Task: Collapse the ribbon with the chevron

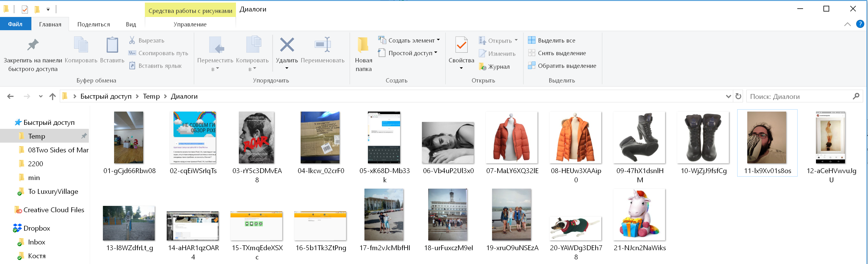Action: (x=847, y=24)
